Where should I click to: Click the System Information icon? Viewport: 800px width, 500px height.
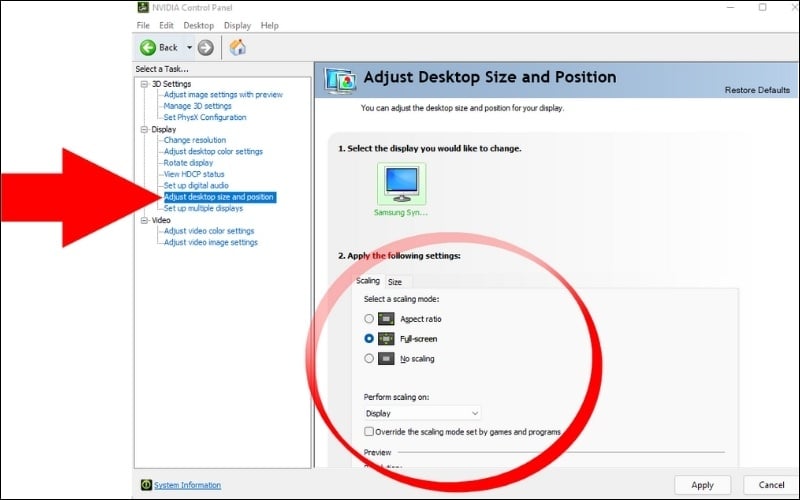(x=146, y=485)
